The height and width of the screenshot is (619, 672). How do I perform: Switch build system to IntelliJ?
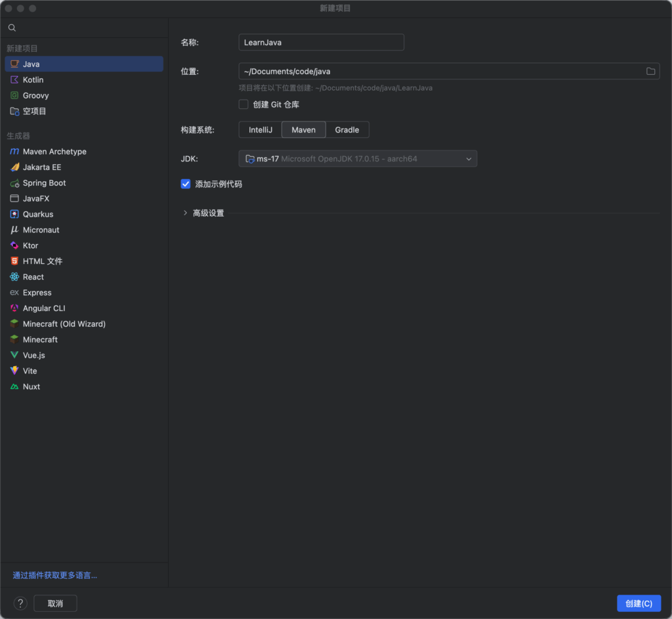260,130
